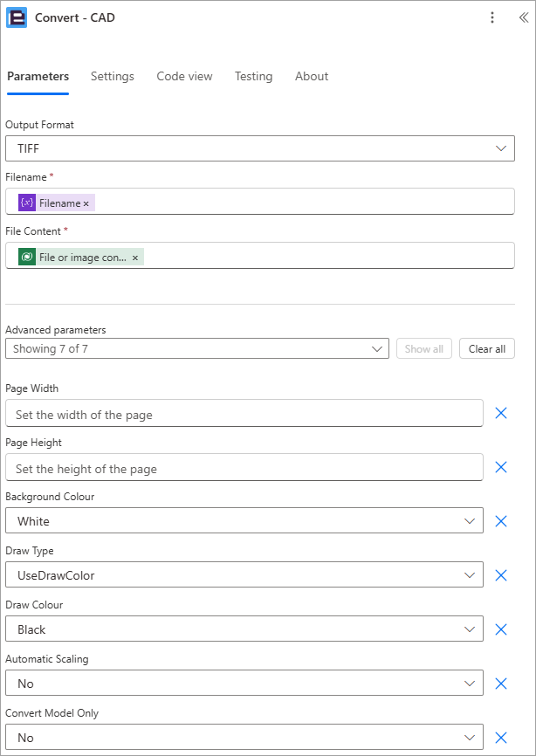
Task: Remove the Page Width parameter
Action: [501, 413]
